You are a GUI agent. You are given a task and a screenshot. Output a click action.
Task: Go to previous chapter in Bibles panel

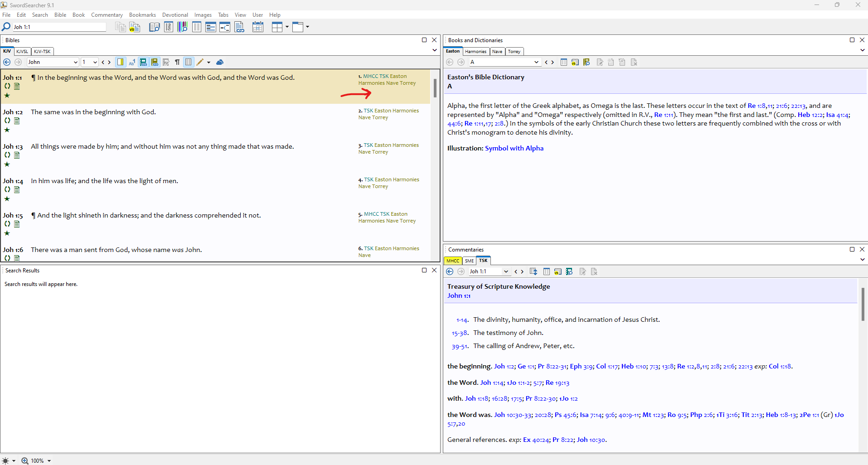tap(103, 62)
